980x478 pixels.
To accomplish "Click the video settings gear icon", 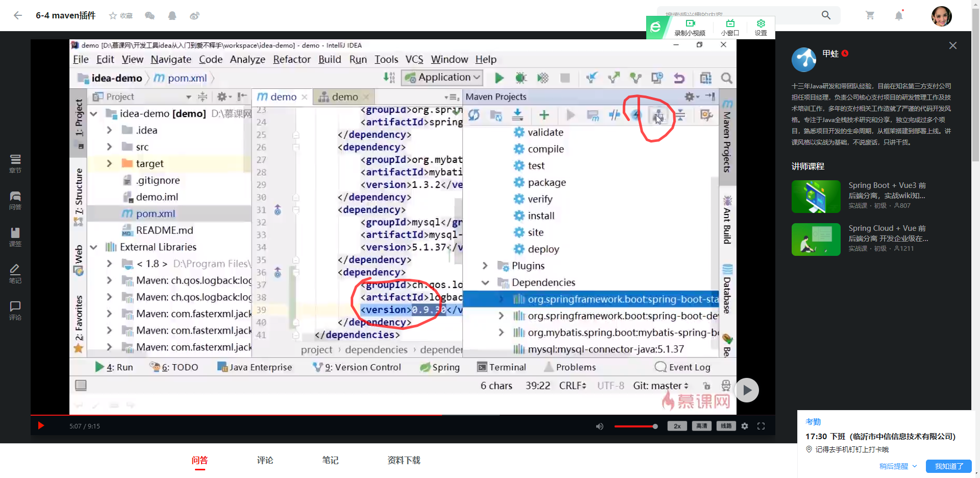I will point(745,426).
